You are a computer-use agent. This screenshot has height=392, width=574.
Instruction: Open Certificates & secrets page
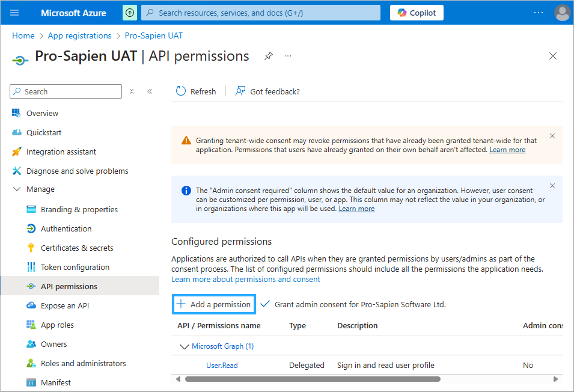point(76,248)
